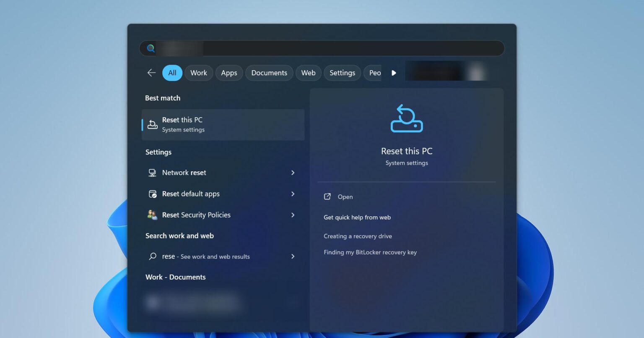Expand the Network reset chevron
The width and height of the screenshot is (644, 338).
[293, 173]
